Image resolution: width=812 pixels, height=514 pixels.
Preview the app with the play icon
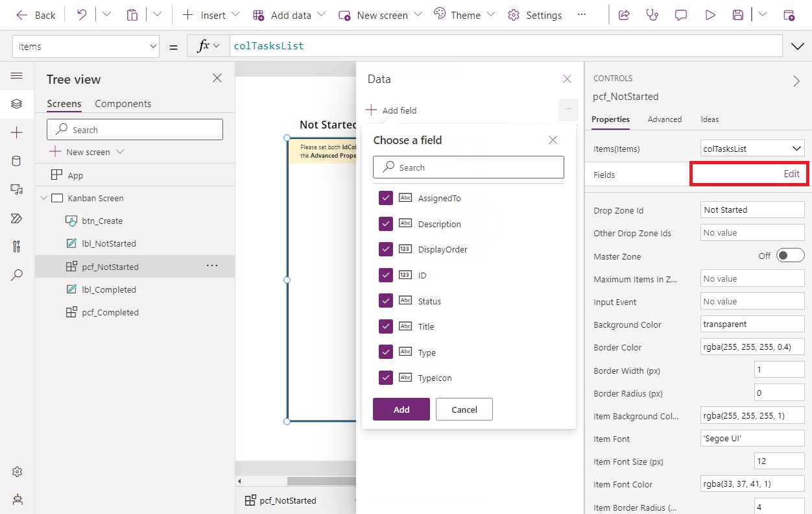[710, 14]
